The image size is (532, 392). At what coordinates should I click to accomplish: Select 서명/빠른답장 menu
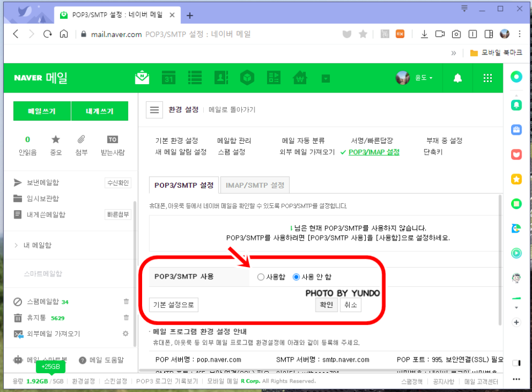coord(372,140)
